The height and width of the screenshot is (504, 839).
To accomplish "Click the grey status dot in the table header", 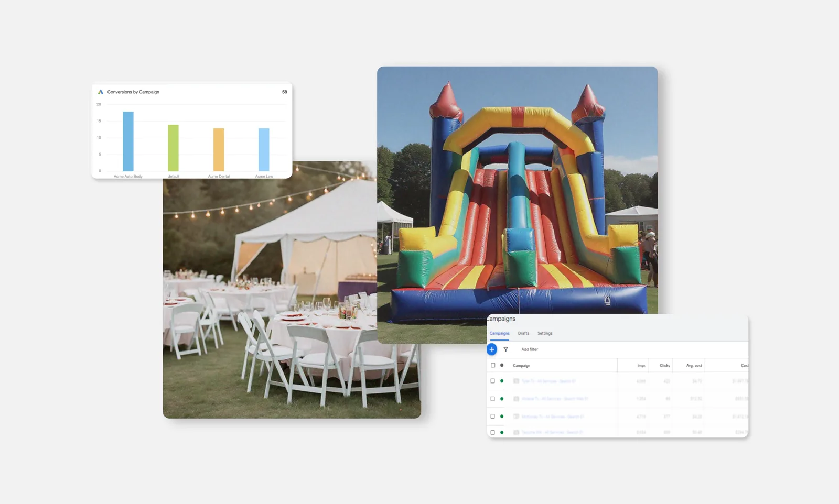I will click(502, 365).
